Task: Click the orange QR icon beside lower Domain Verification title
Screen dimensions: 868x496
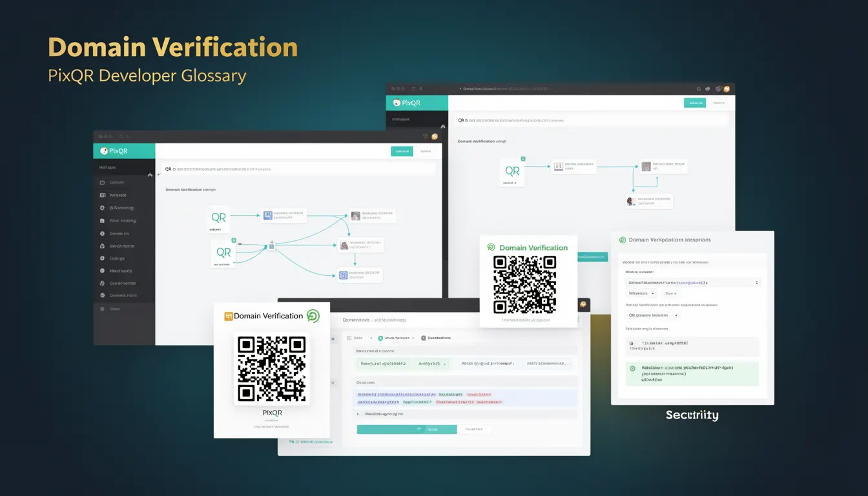Action: [x=228, y=316]
